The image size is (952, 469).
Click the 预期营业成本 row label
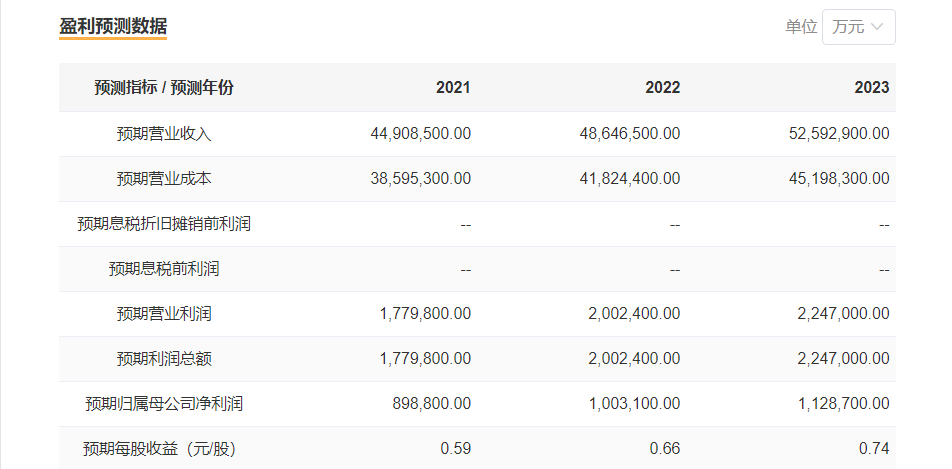pos(164,179)
